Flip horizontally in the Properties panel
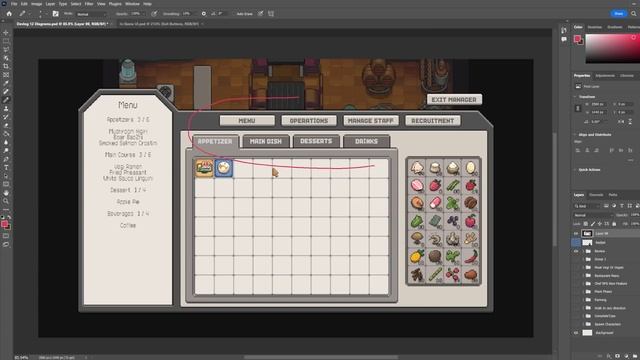The width and height of the screenshot is (640, 360). (622, 122)
